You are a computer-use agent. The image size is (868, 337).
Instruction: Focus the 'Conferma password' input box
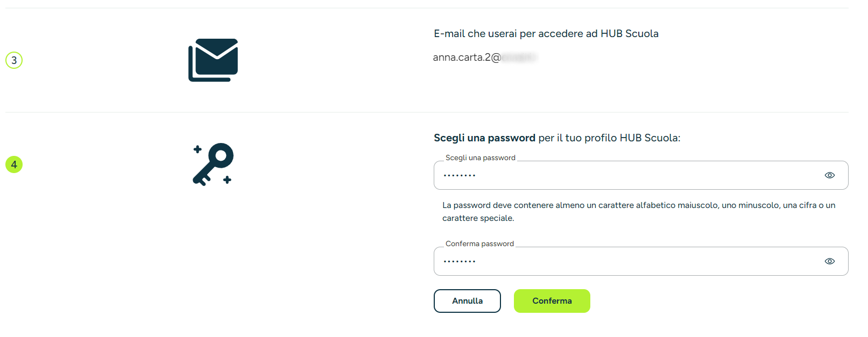tap(641, 261)
